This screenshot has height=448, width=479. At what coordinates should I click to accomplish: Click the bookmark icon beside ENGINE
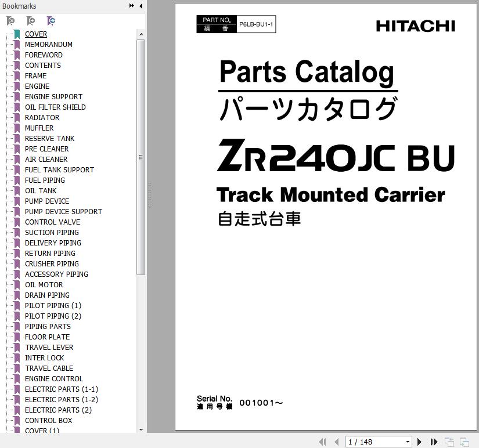click(x=17, y=86)
